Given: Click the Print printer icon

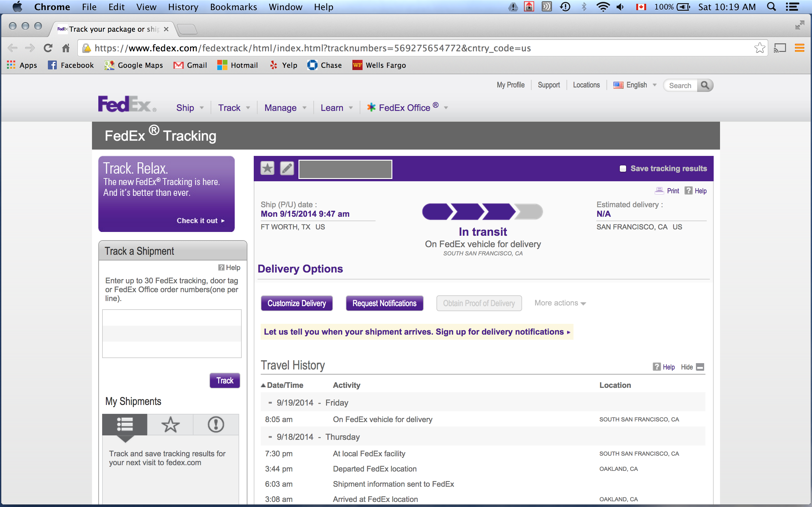Looking at the screenshot, I should click(659, 191).
